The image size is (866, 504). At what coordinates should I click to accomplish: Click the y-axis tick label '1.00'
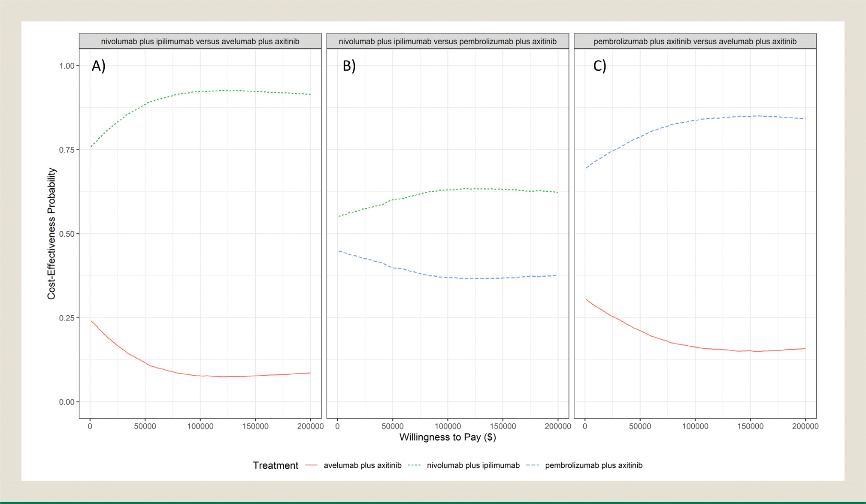coord(67,66)
